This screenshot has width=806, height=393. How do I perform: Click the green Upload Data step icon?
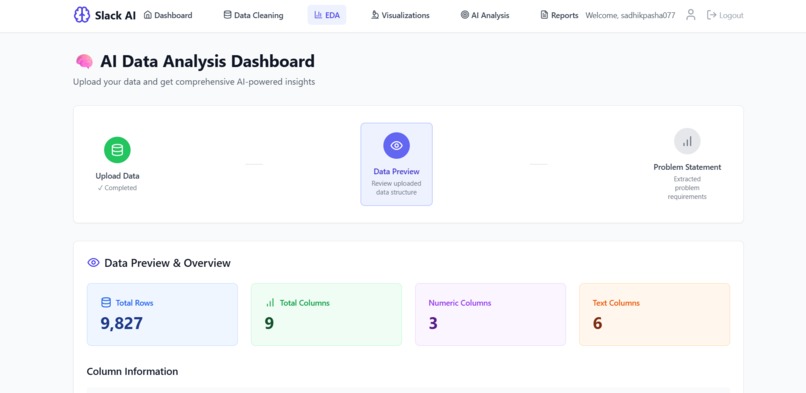[117, 150]
